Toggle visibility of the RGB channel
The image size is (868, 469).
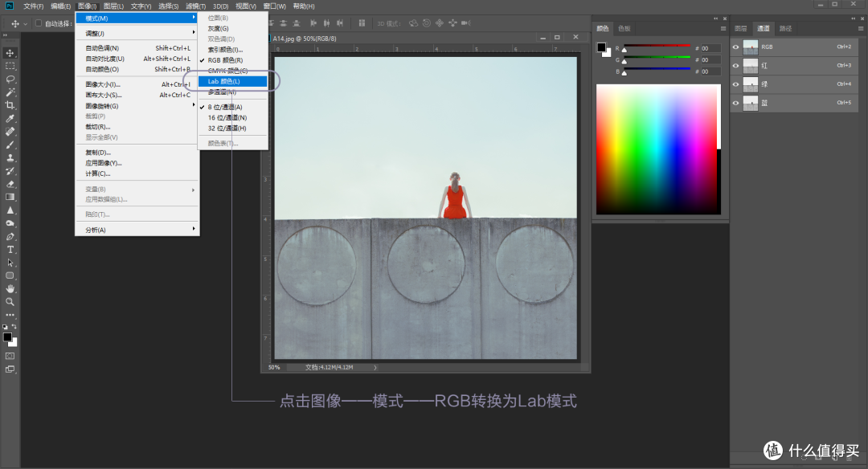point(735,47)
